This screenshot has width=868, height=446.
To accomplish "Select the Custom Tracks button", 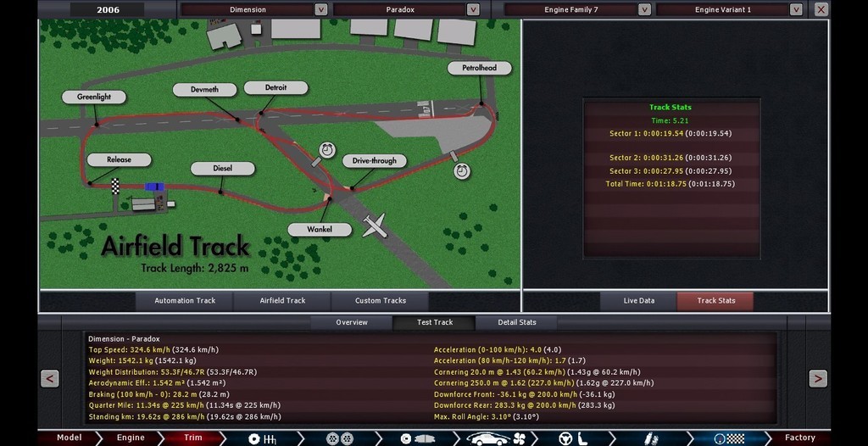I will pos(380,300).
